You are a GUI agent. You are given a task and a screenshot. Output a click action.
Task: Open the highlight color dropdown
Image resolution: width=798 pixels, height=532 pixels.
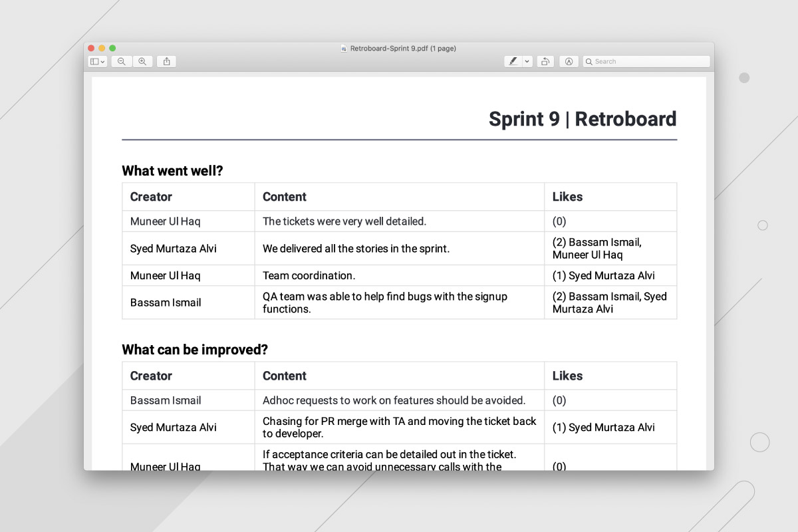pos(526,61)
